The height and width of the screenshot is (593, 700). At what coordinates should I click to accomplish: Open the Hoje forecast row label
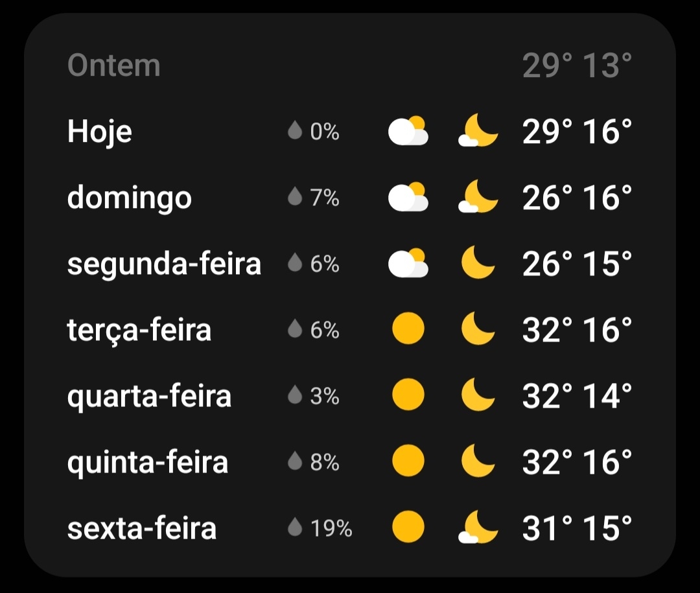tap(100, 132)
